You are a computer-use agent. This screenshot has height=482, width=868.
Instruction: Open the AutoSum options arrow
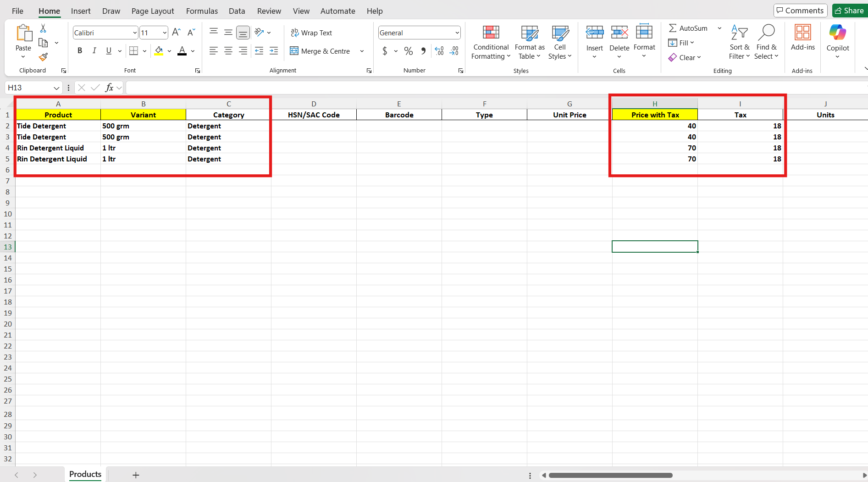click(x=719, y=28)
